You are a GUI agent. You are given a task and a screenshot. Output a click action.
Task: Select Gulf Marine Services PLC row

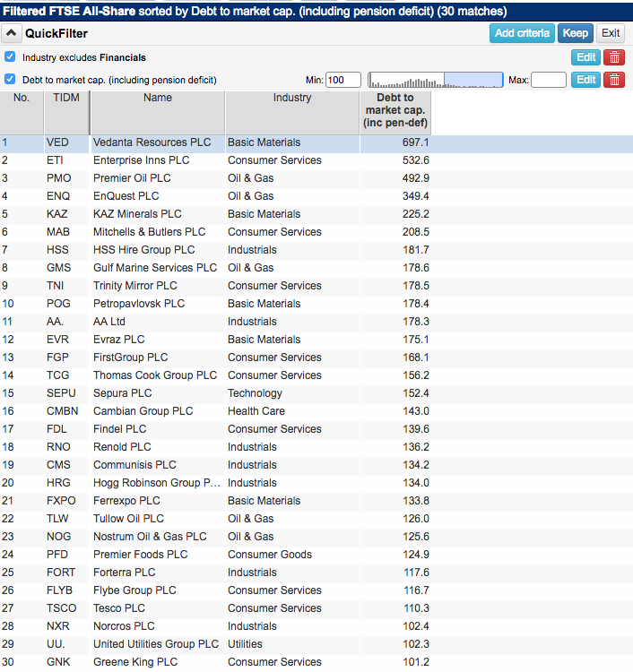pos(316,268)
